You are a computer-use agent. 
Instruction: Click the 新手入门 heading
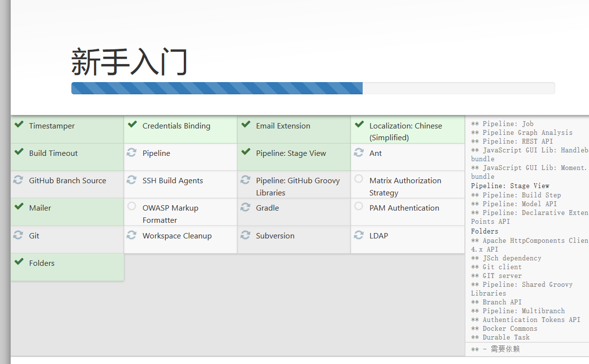point(130,62)
